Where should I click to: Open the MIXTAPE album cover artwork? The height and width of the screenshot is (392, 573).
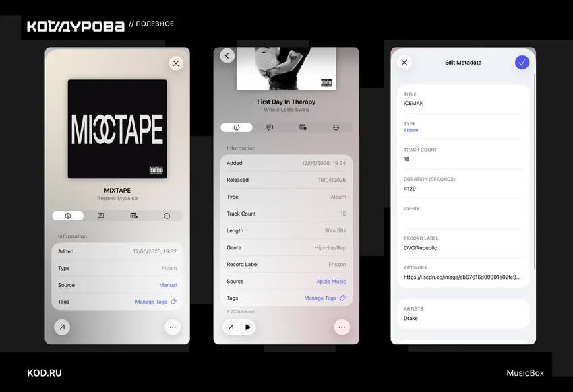(117, 129)
